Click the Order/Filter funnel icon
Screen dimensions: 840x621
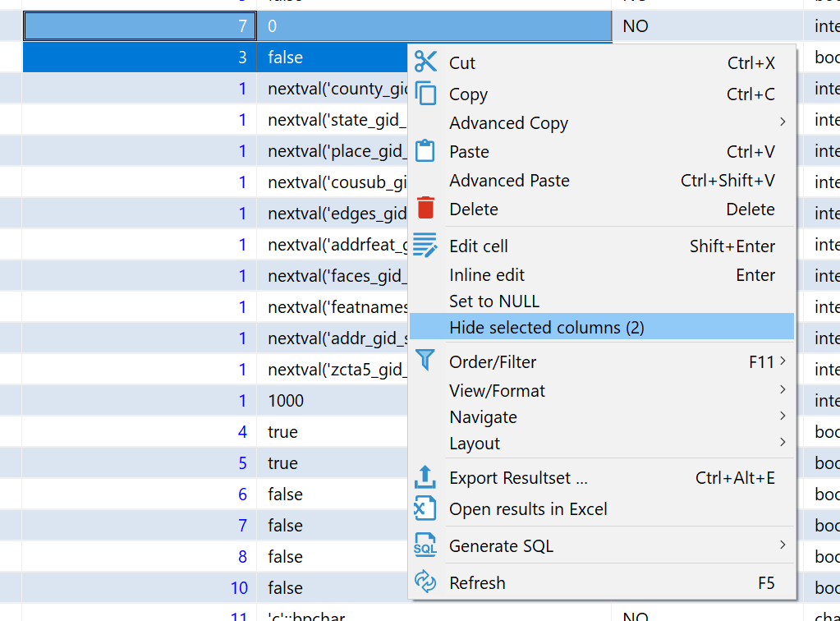[425, 361]
